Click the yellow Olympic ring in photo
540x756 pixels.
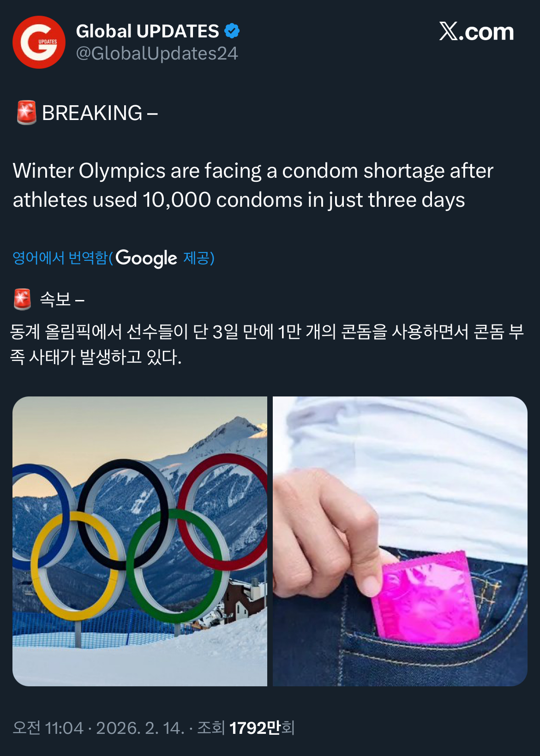74,566
